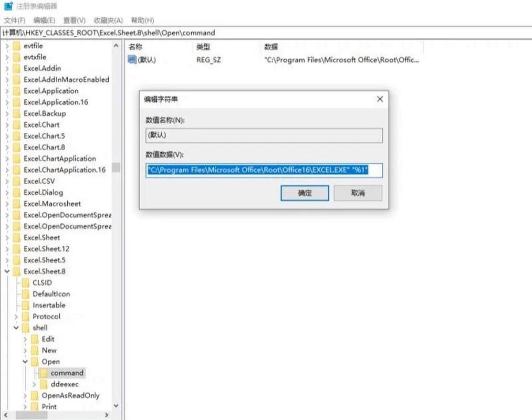Open the 文件(F) menu
The width and height of the screenshot is (532, 420).
[x=15, y=20]
